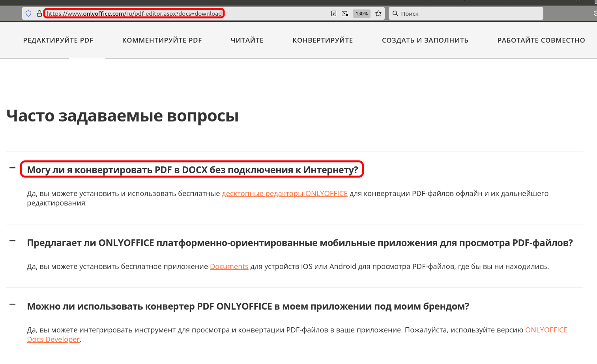Viewport: 597px width, 364px height.
Task: Follow the Documents app link
Action: pyautogui.click(x=229, y=267)
